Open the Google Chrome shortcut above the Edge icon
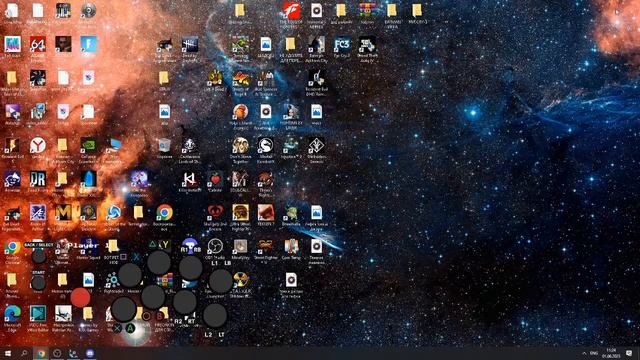Viewport: 640px width, 360px height. pyautogui.click(x=12, y=247)
